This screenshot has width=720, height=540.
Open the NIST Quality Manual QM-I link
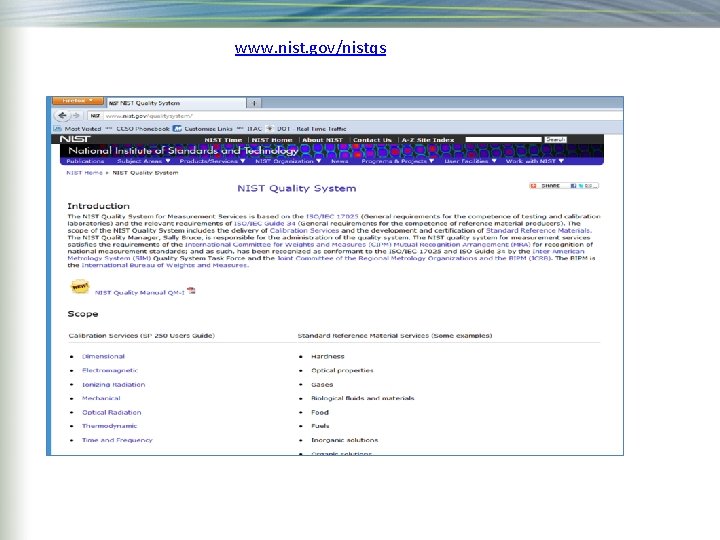tap(140, 292)
